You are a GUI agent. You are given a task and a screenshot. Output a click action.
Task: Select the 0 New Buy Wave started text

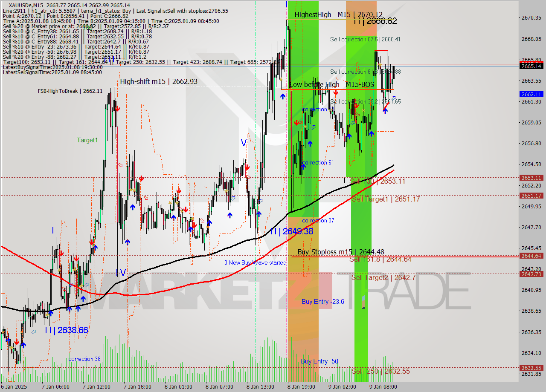pyautogui.click(x=256, y=262)
